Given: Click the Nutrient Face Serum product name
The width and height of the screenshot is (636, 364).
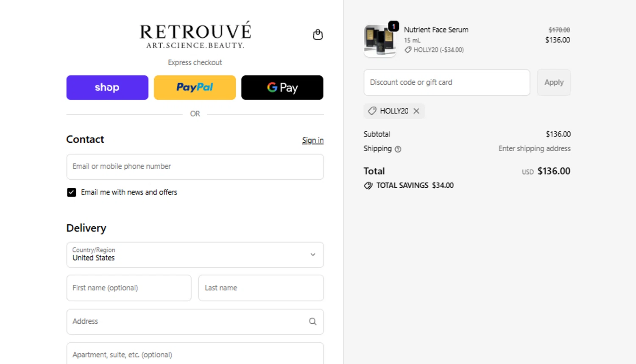Looking at the screenshot, I should point(436,30).
